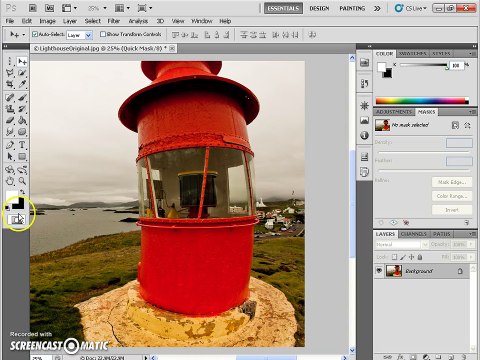The width and height of the screenshot is (480, 360).
Task: Select the Dodge tool
Action: coord(22,132)
